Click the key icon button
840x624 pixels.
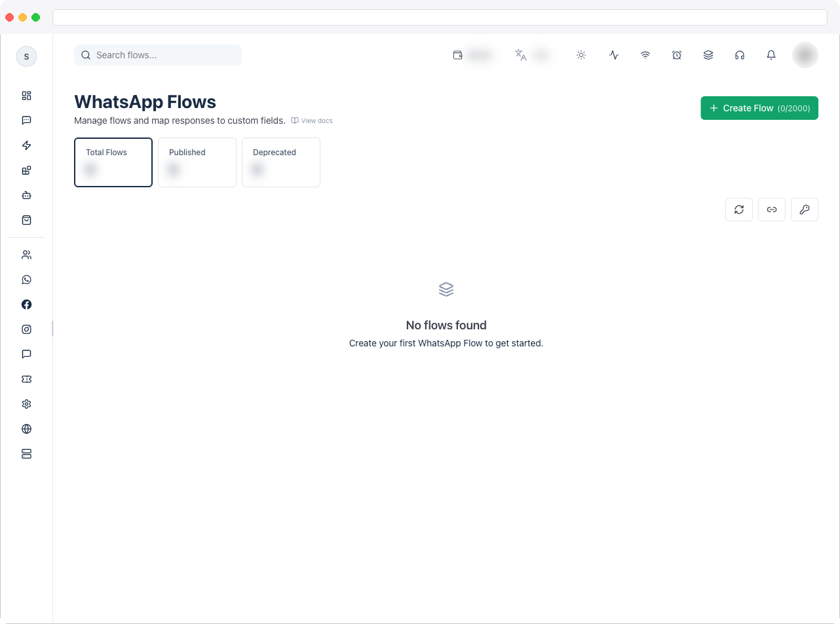805,210
